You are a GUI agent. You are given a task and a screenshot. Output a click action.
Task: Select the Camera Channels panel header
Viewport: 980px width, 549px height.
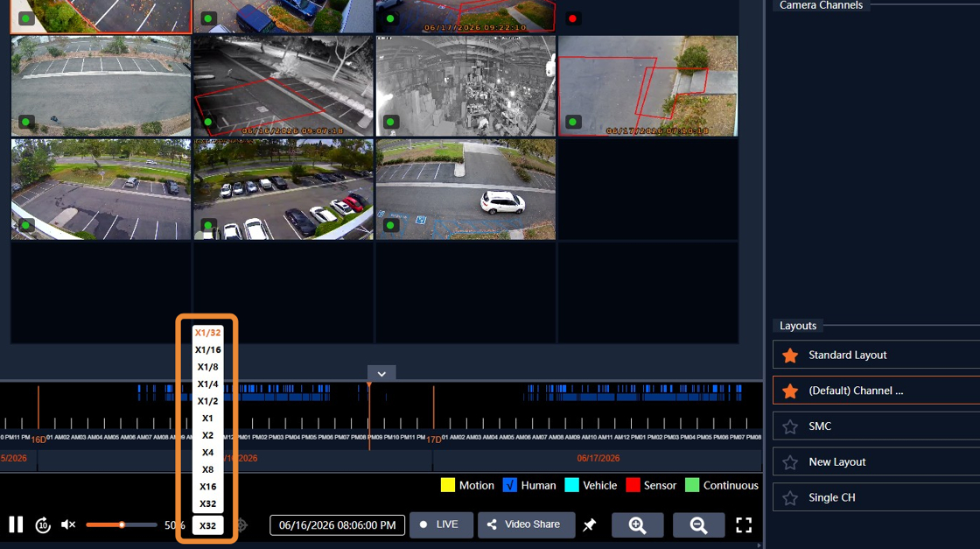coord(821,5)
